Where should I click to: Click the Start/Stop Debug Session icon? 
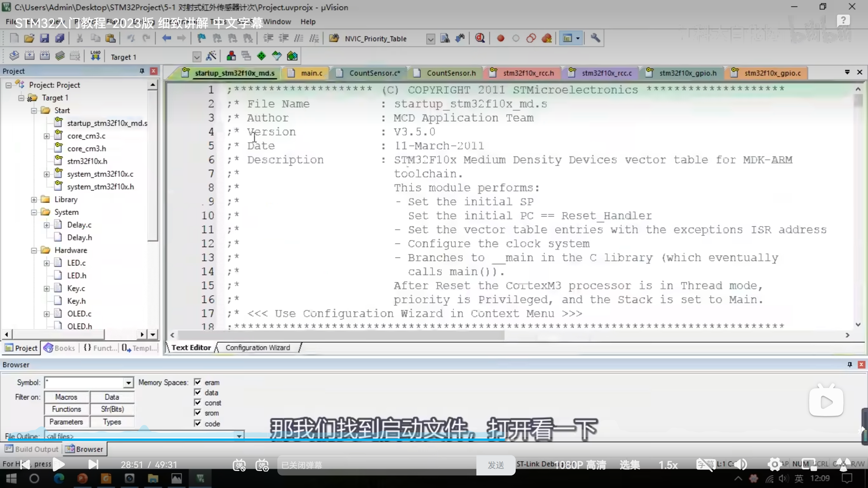pos(480,38)
